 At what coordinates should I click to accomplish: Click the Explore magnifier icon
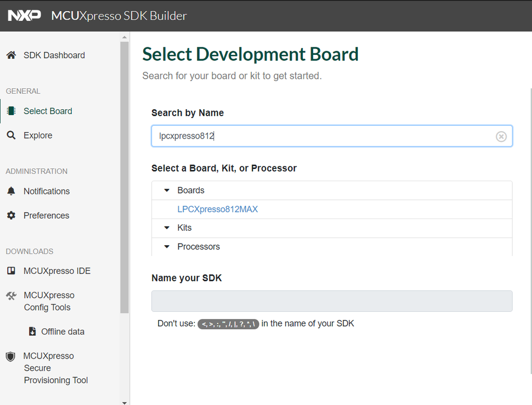[x=11, y=136]
